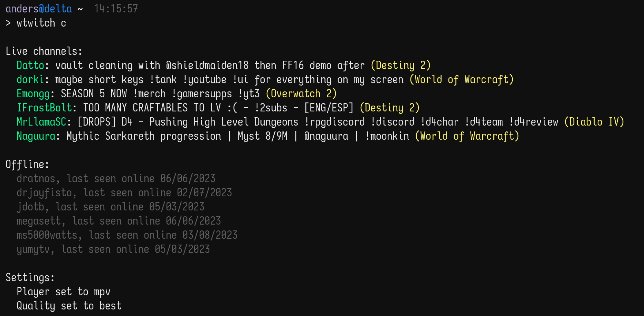Click the 'Quality set to best' line
The width and height of the screenshot is (644, 316).
(x=69, y=306)
